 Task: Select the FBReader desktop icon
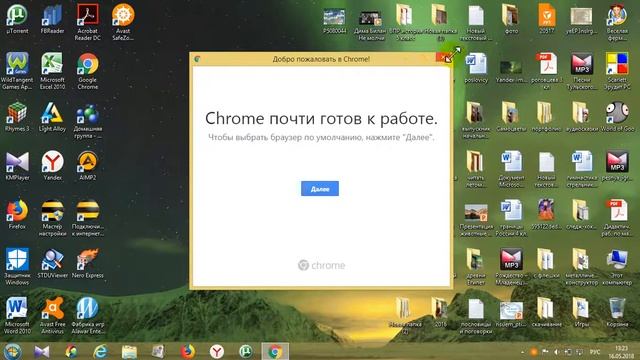point(52,19)
